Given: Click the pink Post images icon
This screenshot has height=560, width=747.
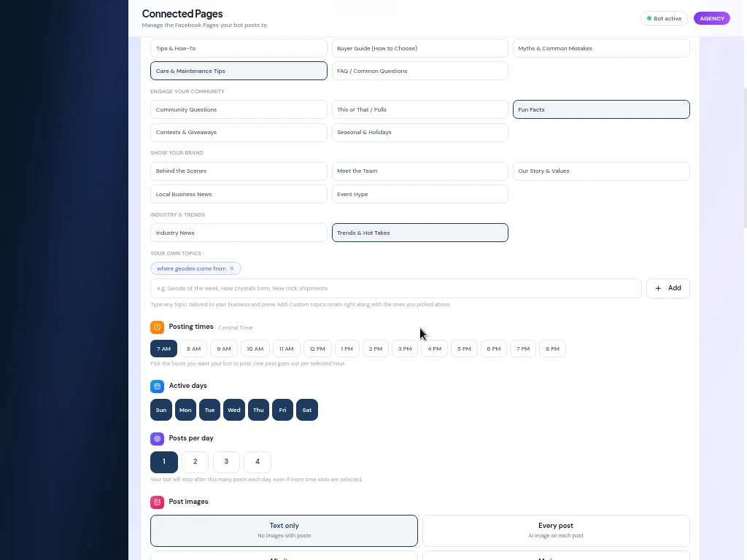Looking at the screenshot, I should click(x=158, y=502).
